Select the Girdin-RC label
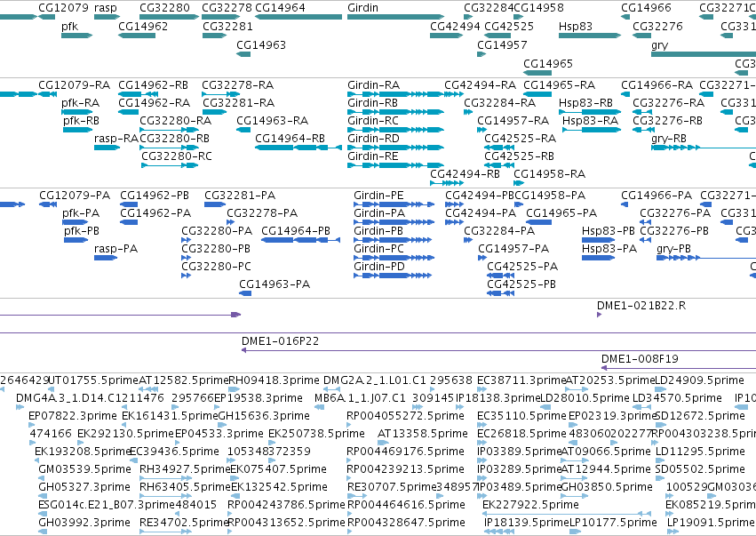The height and width of the screenshot is (536, 756). coord(373,121)
